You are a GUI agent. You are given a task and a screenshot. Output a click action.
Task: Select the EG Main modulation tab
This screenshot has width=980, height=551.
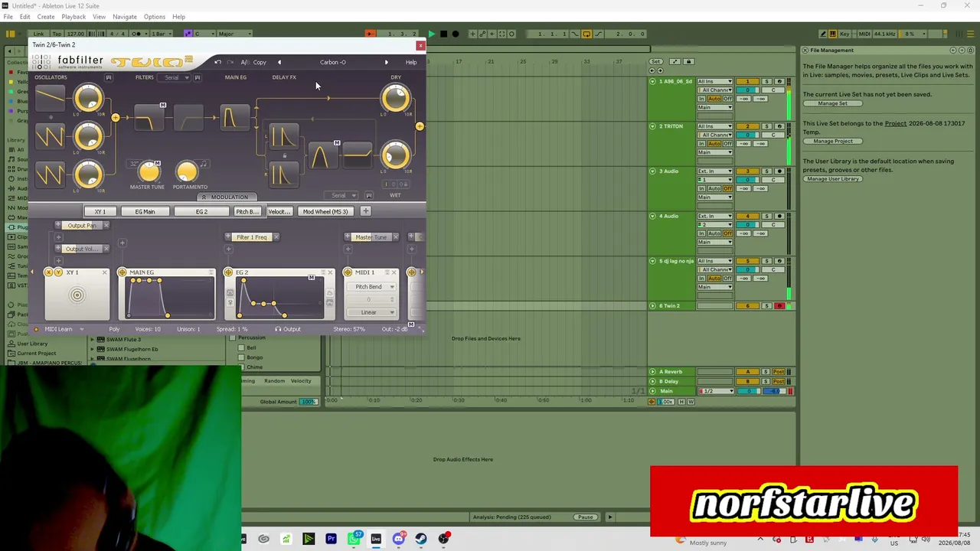[145, 211]
